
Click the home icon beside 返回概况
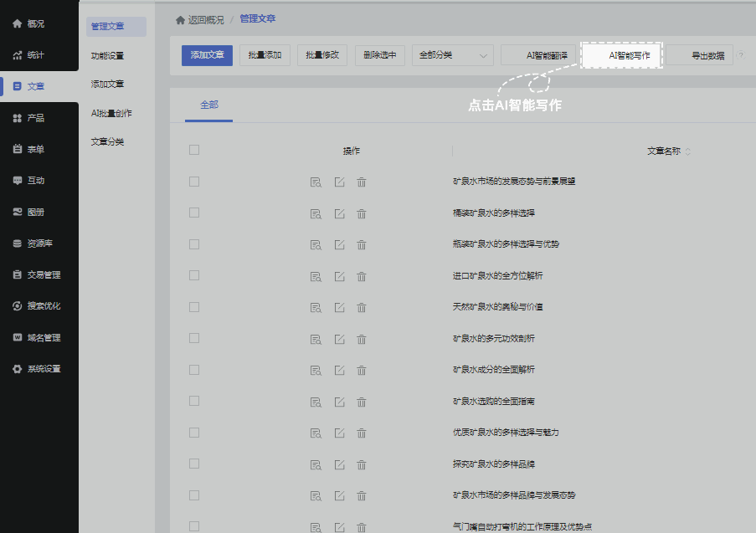(180, 20)
